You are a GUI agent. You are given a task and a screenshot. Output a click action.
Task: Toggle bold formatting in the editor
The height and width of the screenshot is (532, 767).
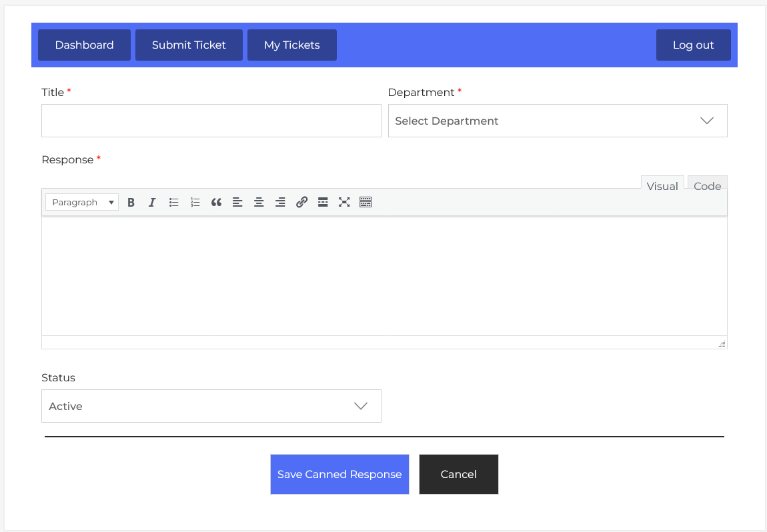[x=131, y=203]
